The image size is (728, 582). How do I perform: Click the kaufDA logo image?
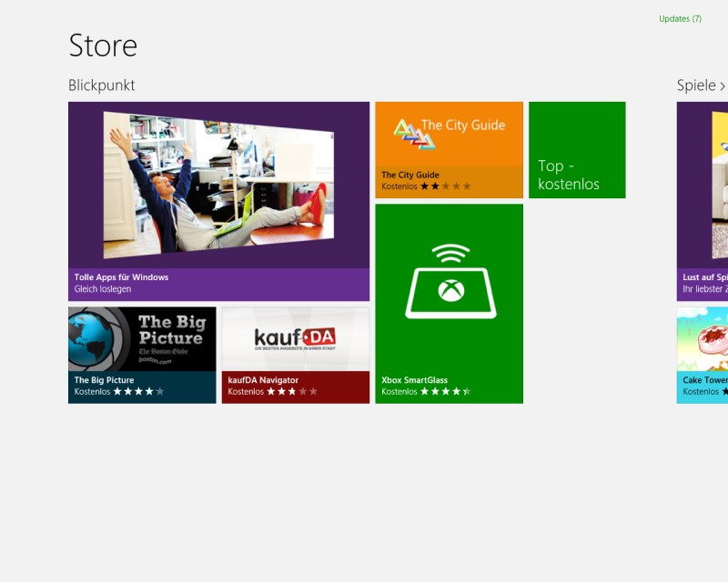tap(295, 339)
